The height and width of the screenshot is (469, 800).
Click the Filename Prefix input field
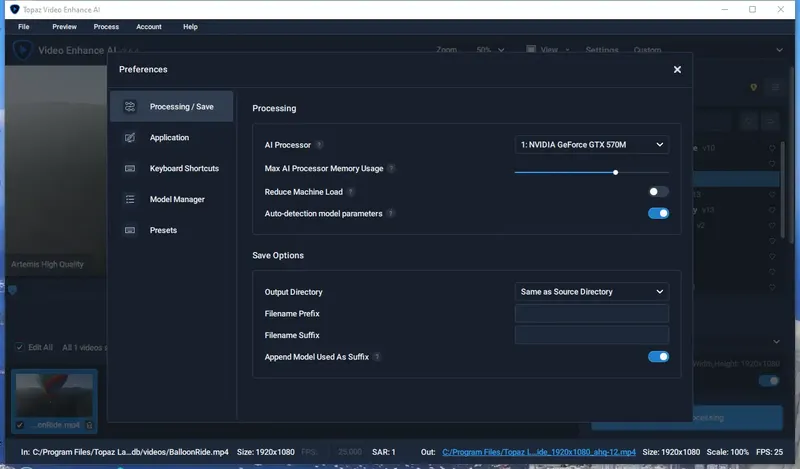click(x=592, y=313)
